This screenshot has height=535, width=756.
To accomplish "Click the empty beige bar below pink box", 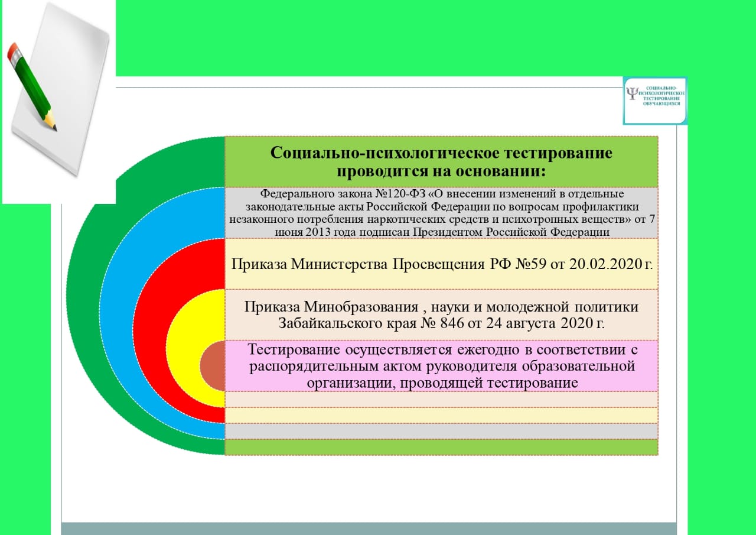I will click(x=441, y=400).
